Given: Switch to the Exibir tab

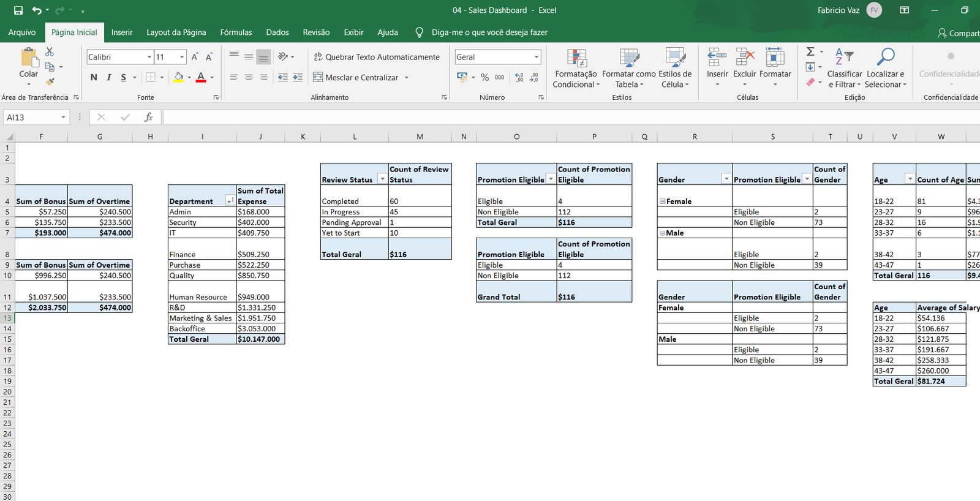Looking at the screenshot, I should [x=353, y=32].
